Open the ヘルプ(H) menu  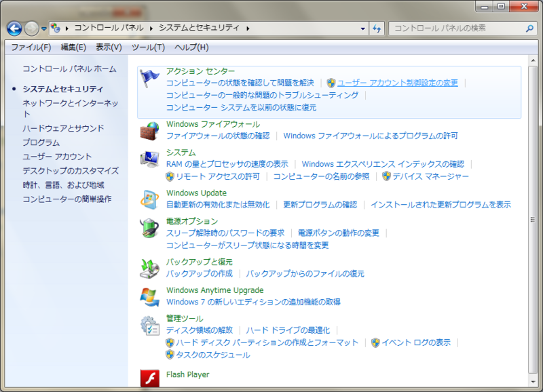pyautogui.click(x=191, y=47)
